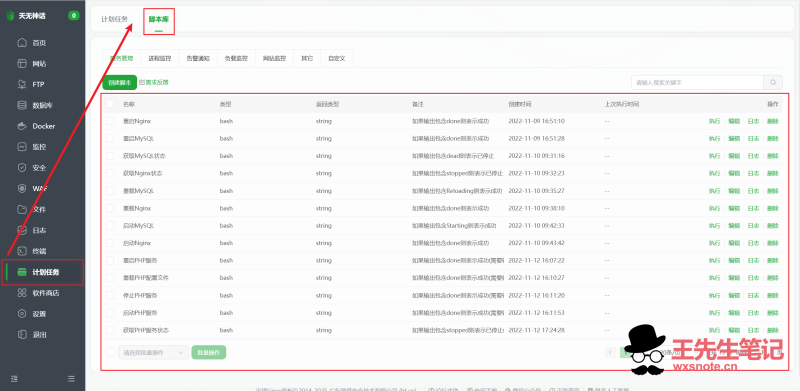The image size is (800, 391).
Task: Click the panel logo shield icon top-left
Action: (11, 16)
